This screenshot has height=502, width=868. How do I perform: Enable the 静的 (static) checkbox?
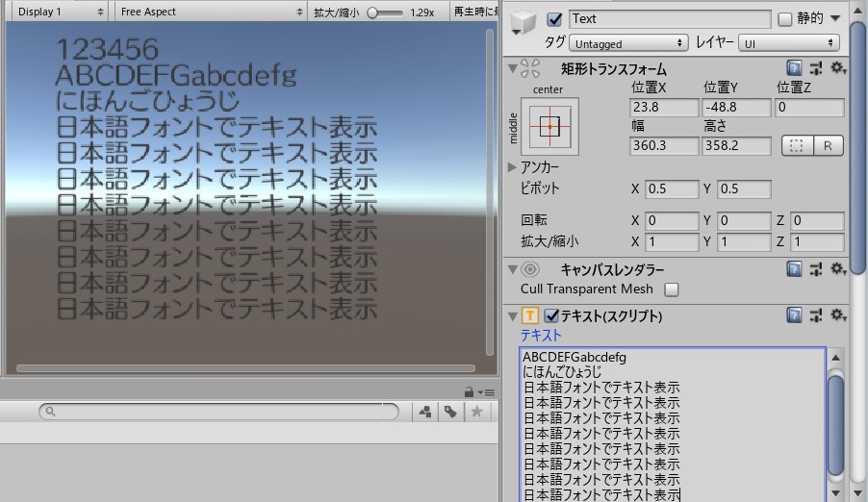click(784, 19)
